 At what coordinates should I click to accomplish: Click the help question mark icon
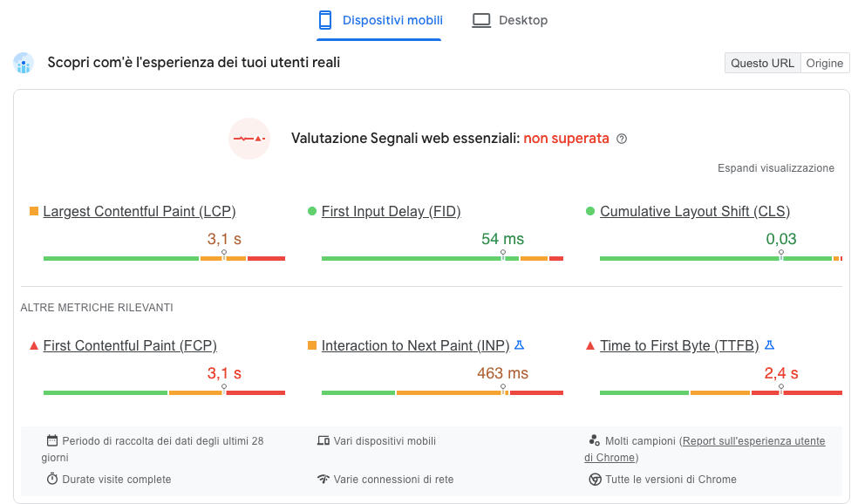[x=622, y=139]
